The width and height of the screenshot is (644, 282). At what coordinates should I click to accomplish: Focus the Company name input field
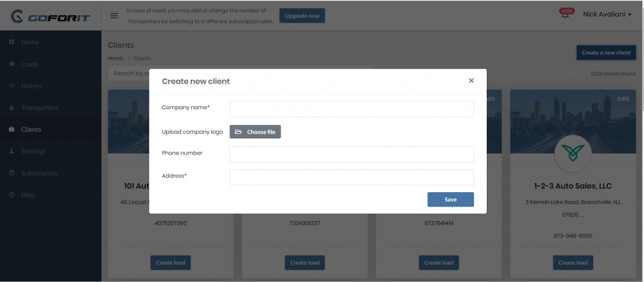[x=352, y=109]
